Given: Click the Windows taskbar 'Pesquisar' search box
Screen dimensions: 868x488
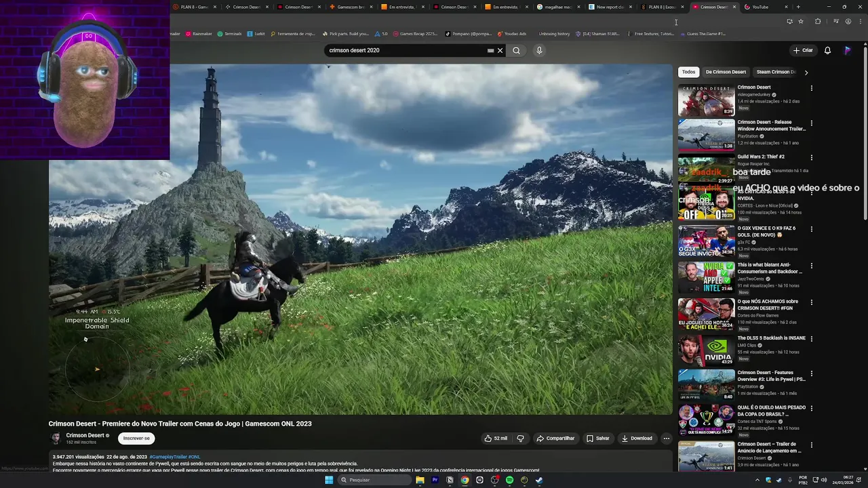Looking at the screenshot, I should tap(375, 480).
